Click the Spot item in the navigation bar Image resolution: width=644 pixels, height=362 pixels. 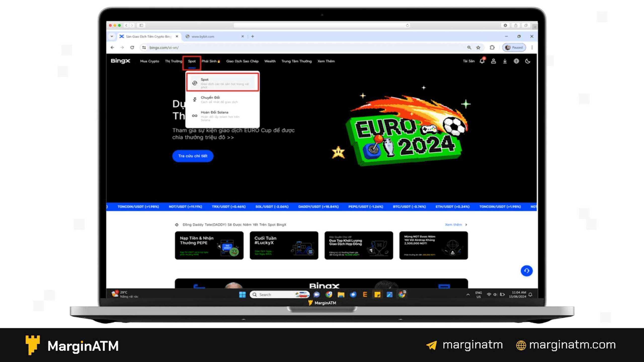coord(192,61)
